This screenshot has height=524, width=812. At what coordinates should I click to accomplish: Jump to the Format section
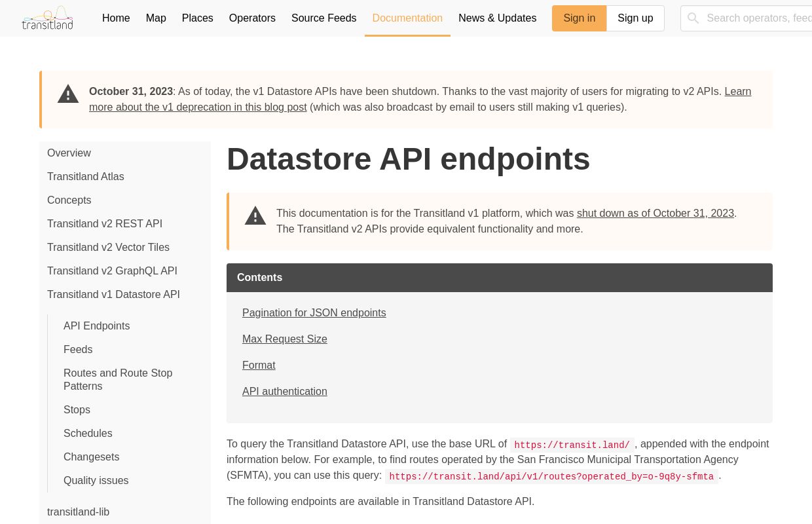[259, 365]
